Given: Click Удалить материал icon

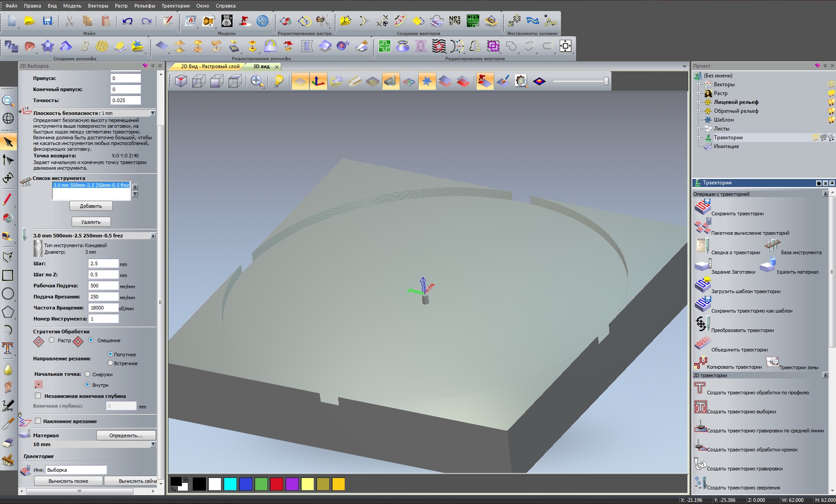Looking at the screenshot, I should [x=768, y=265].
